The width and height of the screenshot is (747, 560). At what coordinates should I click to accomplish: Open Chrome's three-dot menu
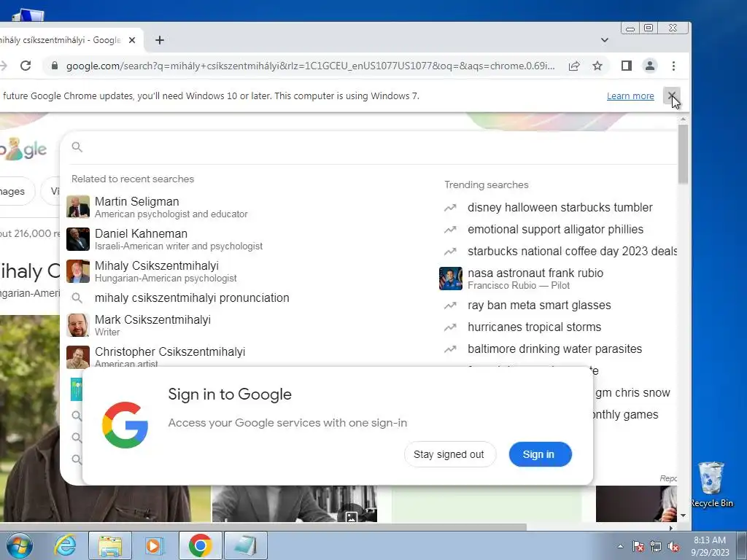(x=673, y=66)
